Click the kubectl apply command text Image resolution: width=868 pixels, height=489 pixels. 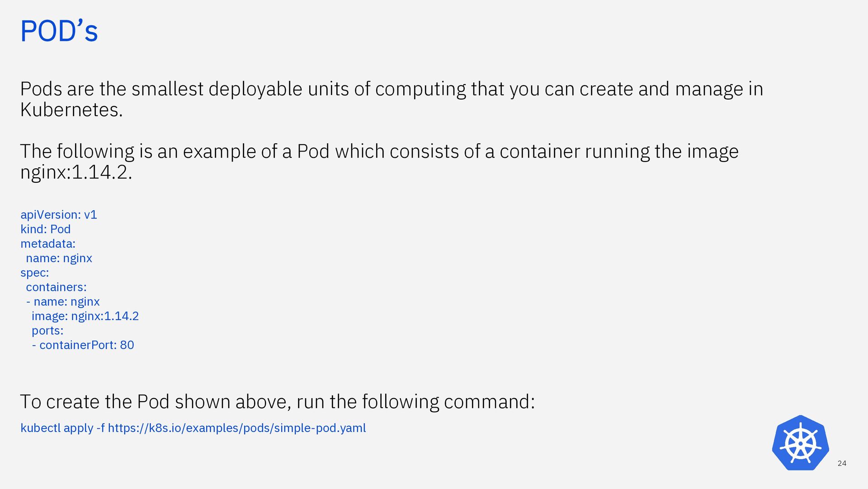(x=193, y=428)
